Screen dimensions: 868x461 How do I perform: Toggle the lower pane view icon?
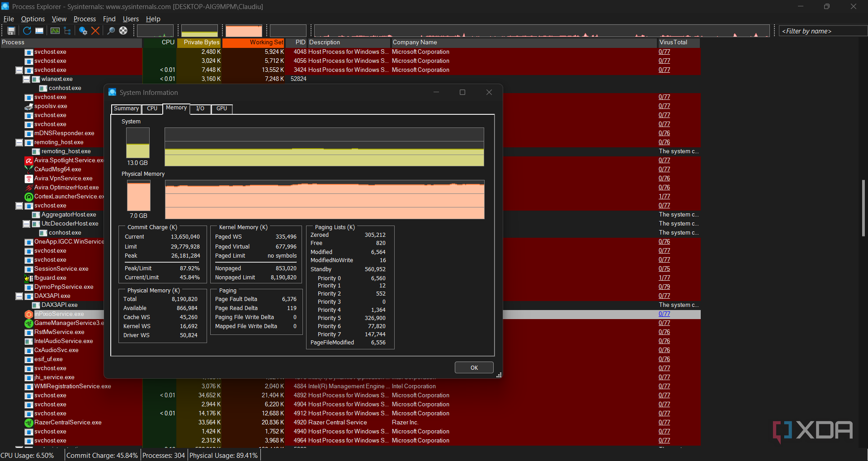[39, 31]
